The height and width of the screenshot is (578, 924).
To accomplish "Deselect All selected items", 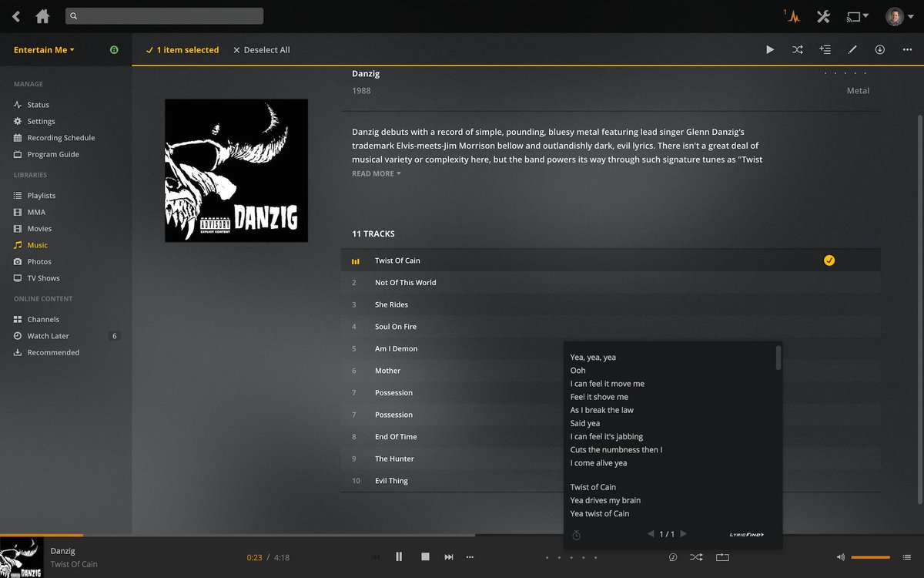I will click(262, 50).
